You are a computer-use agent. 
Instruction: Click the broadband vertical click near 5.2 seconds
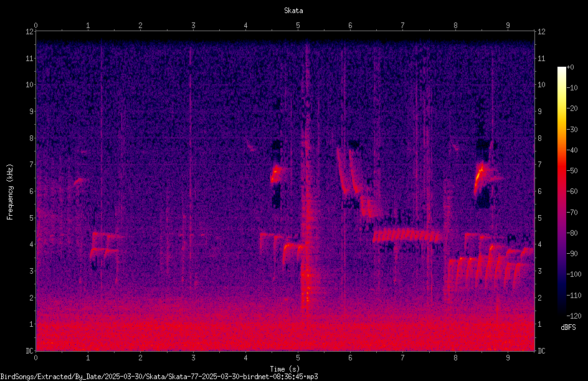point(307,180)
